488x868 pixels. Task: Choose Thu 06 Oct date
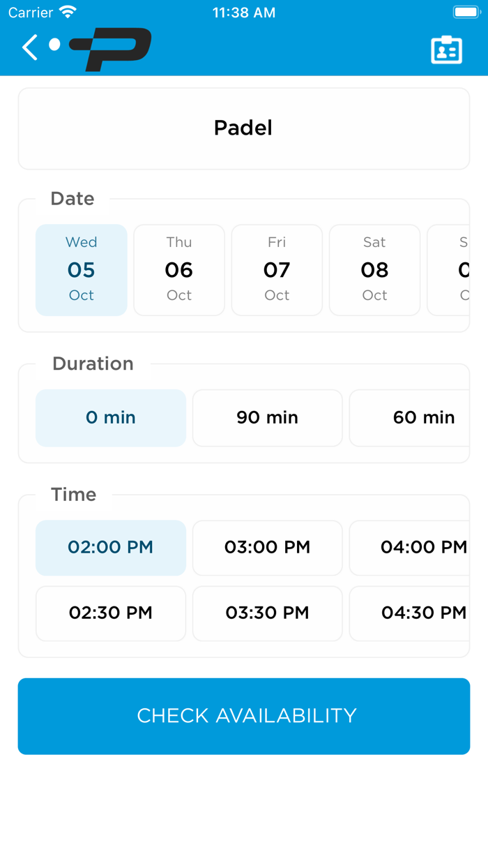[179, 270]
